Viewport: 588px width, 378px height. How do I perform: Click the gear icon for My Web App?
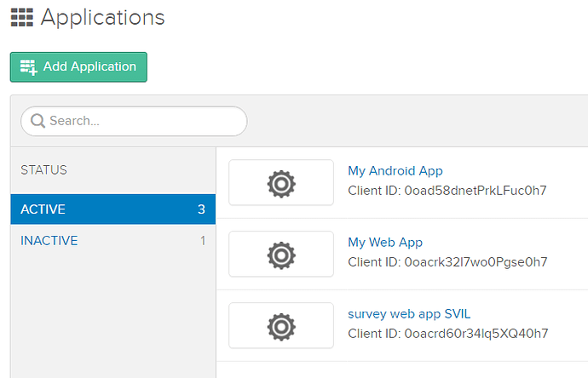coord(281,255)
